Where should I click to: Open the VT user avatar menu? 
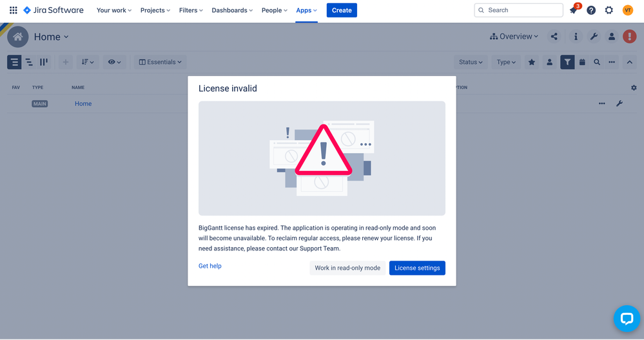628,10
